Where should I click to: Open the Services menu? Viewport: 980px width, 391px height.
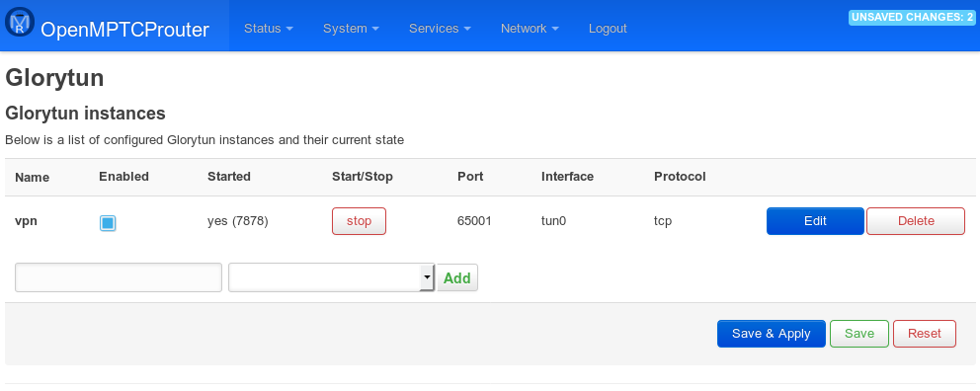coord(440,28)
